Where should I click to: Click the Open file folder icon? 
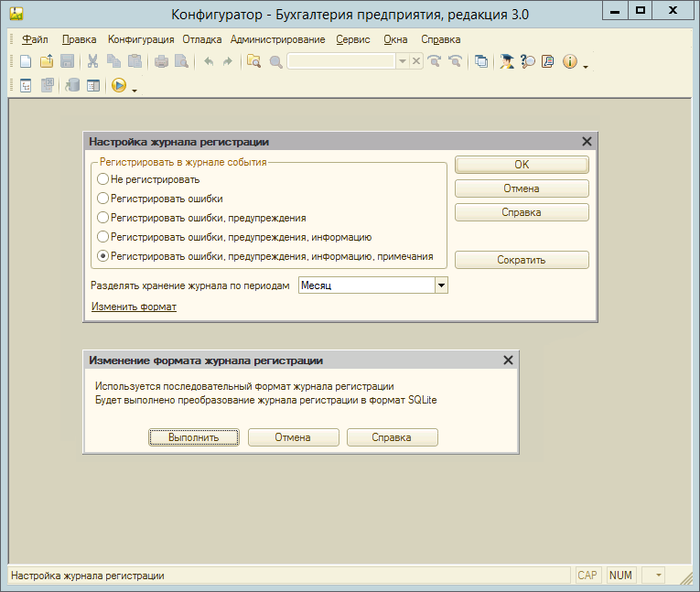pyautogui.click(x=47, y=61)
